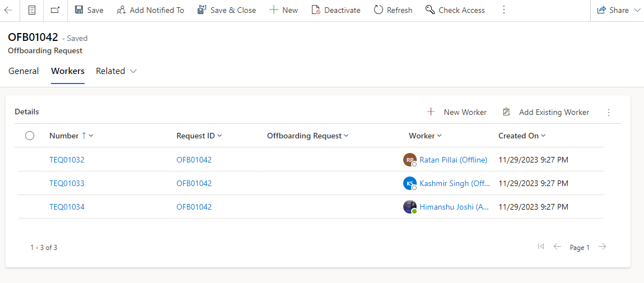Open worker record TEQ01032
The height and width of the screenshot is (283, 644).
[x=67, y=160]
